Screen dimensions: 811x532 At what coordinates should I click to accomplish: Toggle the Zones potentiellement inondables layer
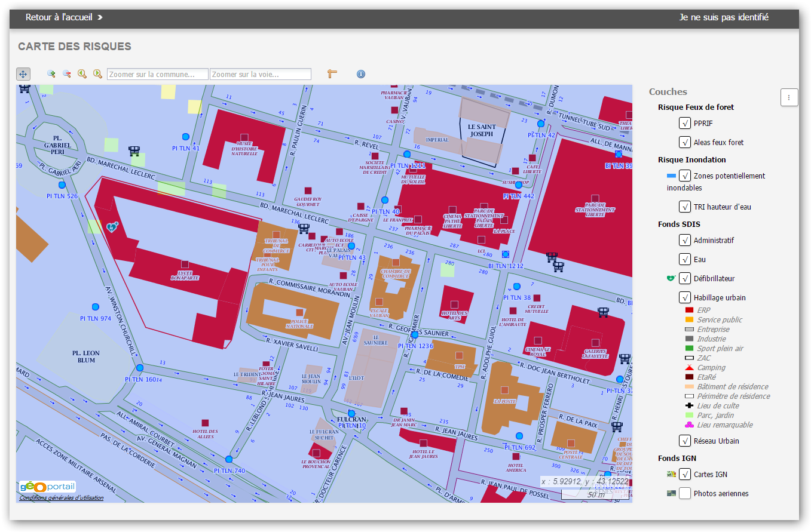click(685, 176)
